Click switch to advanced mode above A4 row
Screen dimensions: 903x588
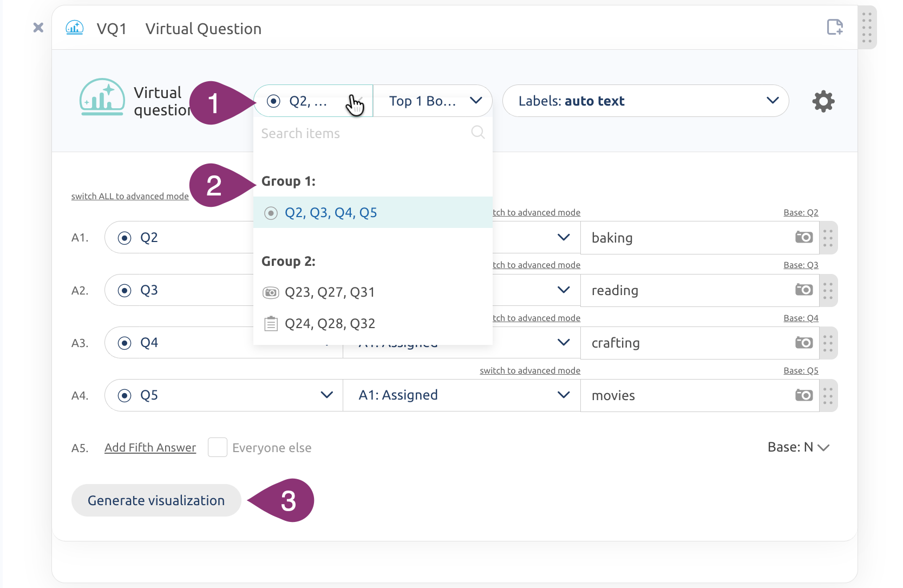click(x=530, y=370)
